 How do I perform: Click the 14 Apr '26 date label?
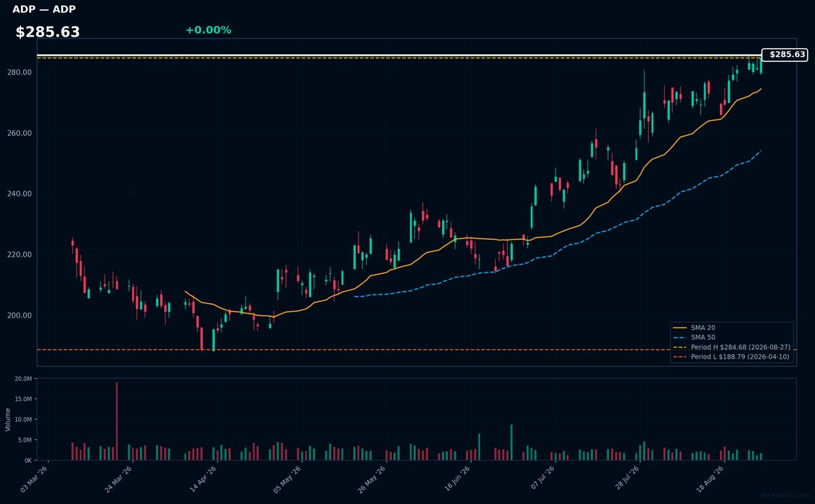pos(202,479)
